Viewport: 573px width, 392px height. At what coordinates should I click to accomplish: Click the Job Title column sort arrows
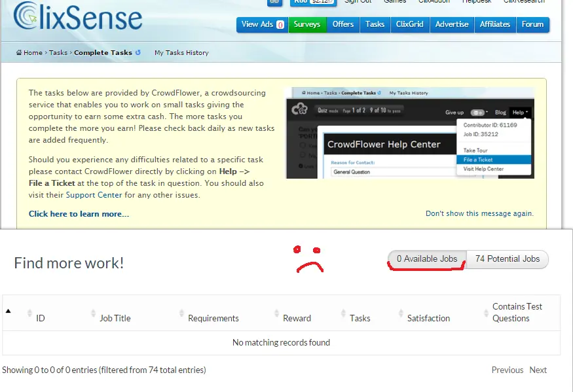[x=93, y=313]
